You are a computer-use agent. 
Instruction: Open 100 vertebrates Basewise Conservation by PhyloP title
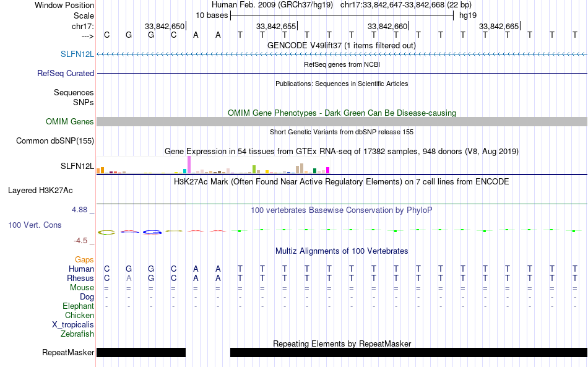[341, 210]
